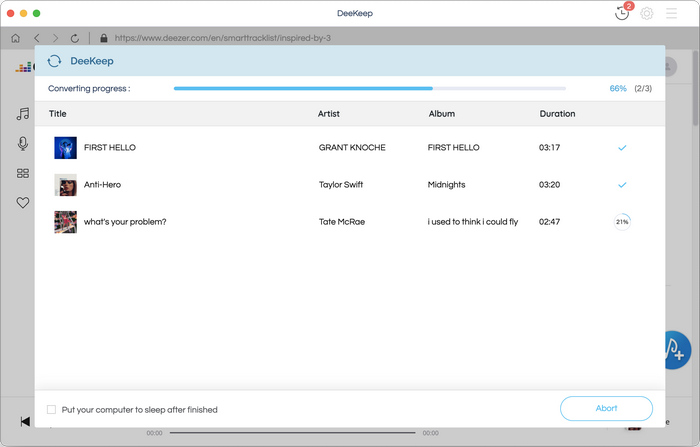Click the user avatar in background page
Screen dimensions: 700x447
click(x=671, y=67)
